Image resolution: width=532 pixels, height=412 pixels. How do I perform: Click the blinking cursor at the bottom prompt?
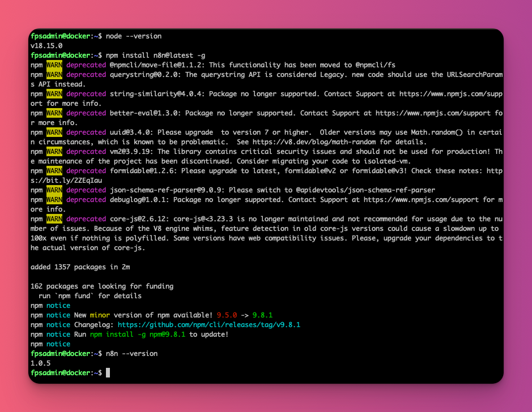coord(108,372)
